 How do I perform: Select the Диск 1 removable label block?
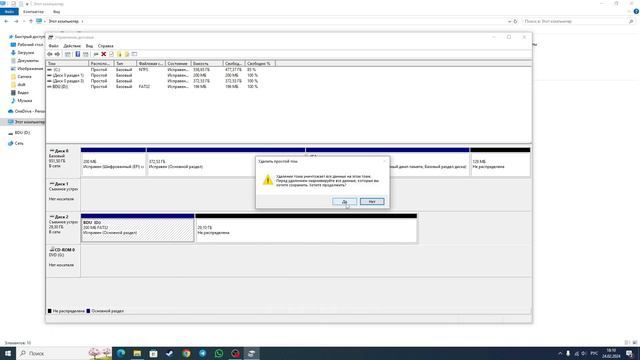click(x=63, y=194)
